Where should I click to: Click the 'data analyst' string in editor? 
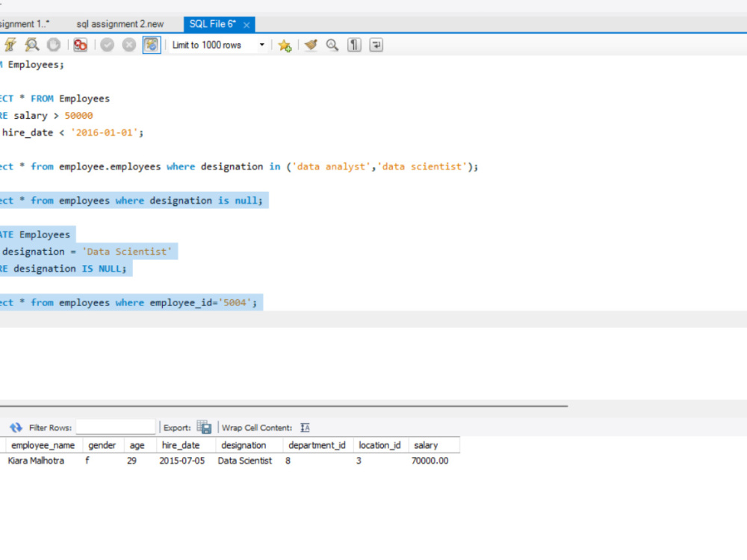coord(331,167)
